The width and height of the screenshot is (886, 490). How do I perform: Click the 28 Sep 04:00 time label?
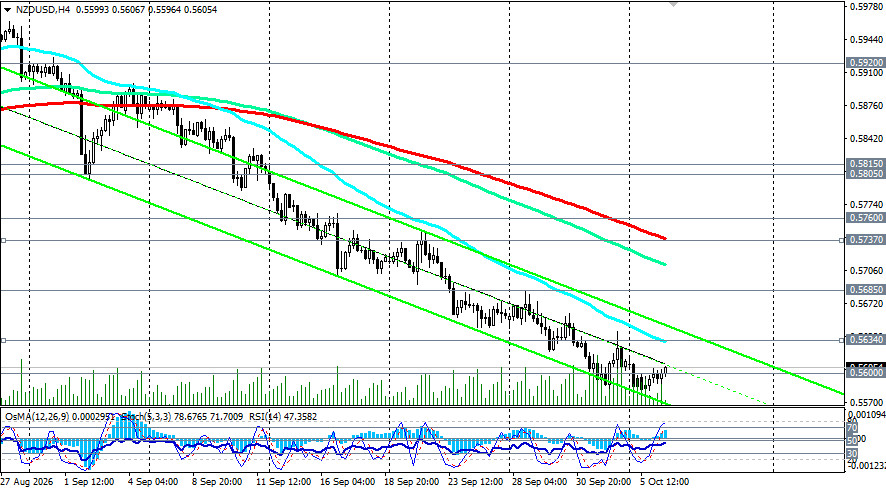click(x=540, y=482)
